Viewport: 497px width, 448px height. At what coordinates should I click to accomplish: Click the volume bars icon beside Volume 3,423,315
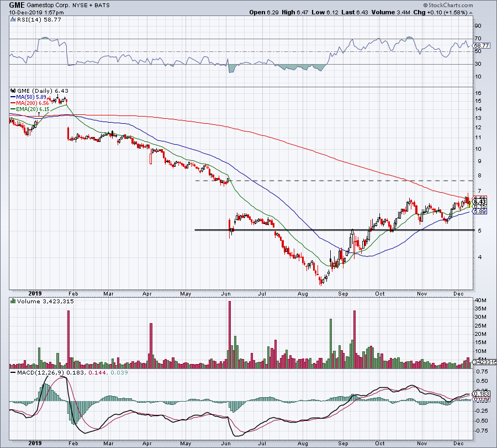point(13,301)
